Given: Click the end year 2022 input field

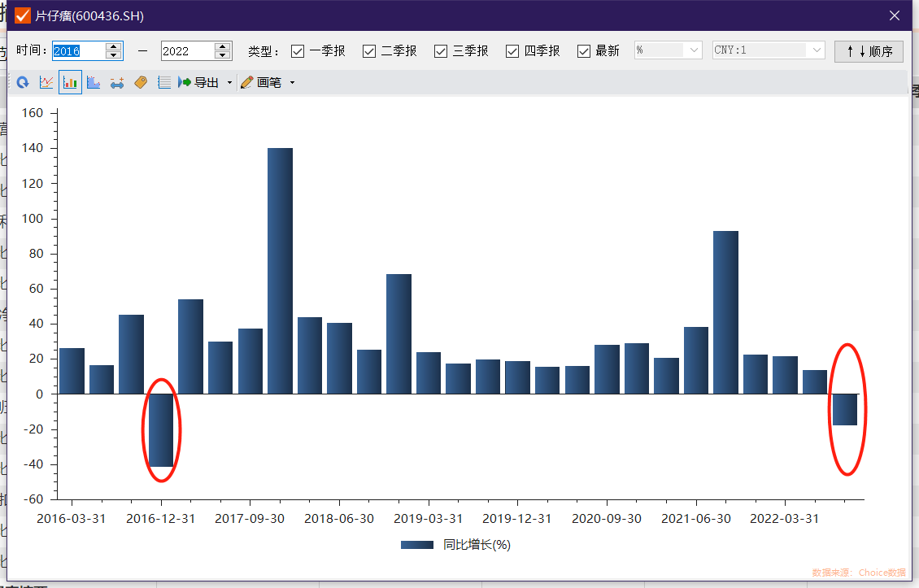Looking at the screenshot, I should tap(188, 51).
